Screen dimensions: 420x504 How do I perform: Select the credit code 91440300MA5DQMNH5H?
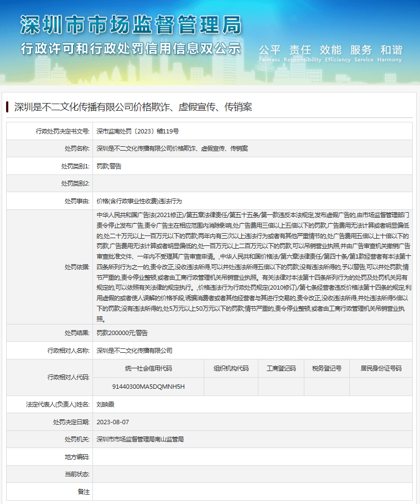pos(148,386)
